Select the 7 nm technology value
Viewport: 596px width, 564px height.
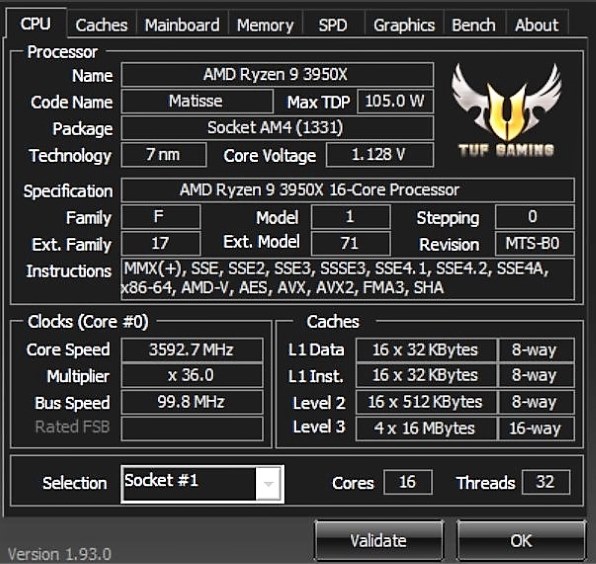pyautogui.click(x=164, y=155)
